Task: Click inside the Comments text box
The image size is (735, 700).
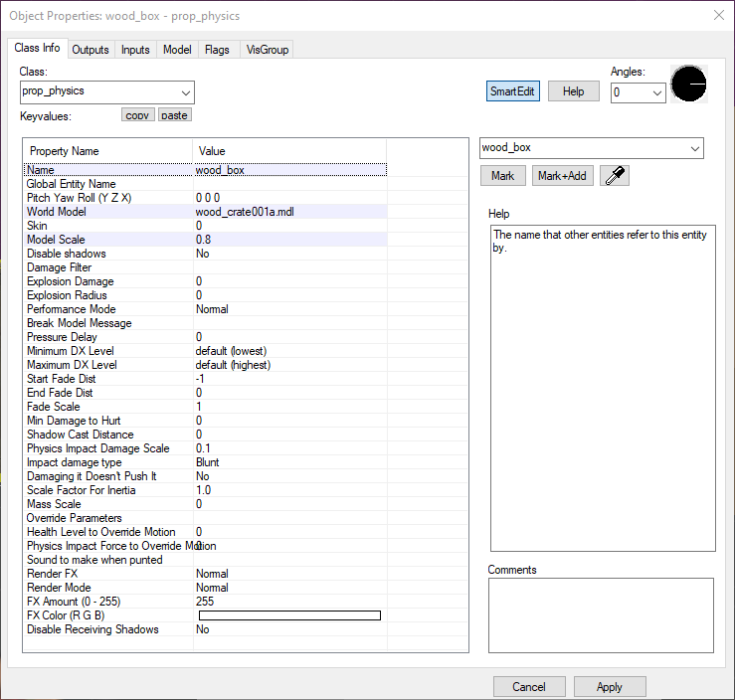Action: coord(601,615)
